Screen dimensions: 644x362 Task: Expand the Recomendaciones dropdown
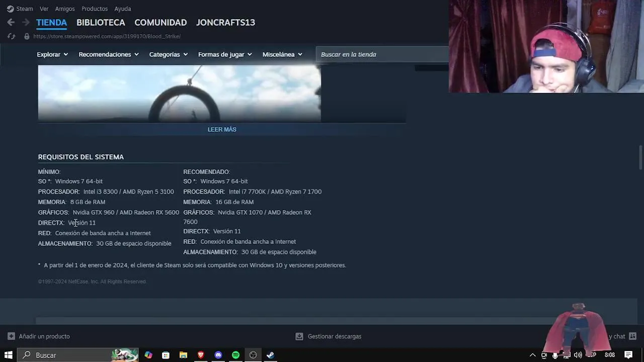tap(108, 54)
